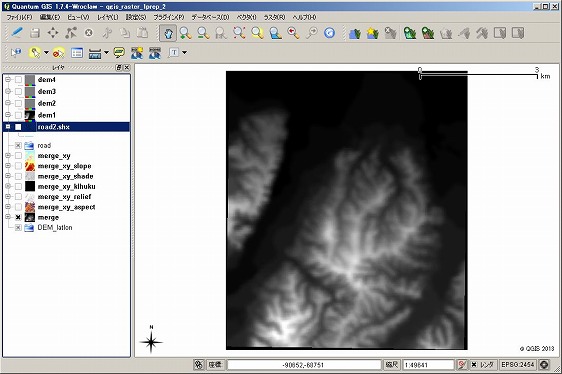Click the stop rendering icon
This screenshot has width=562, height=374.
coord(462,365)
